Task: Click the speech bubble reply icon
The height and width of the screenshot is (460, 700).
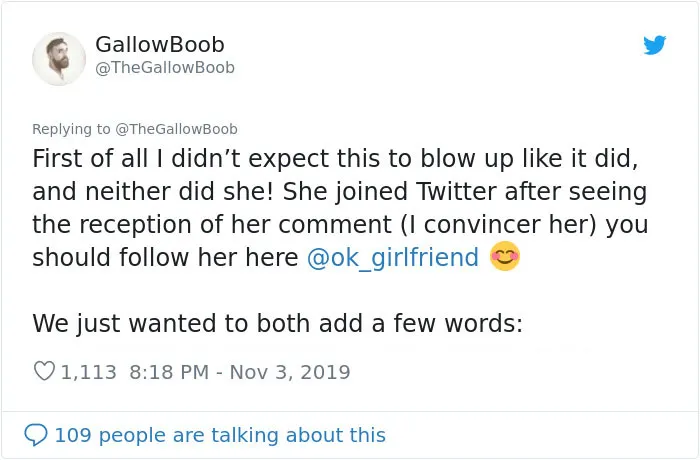Action: click(36, 435)
